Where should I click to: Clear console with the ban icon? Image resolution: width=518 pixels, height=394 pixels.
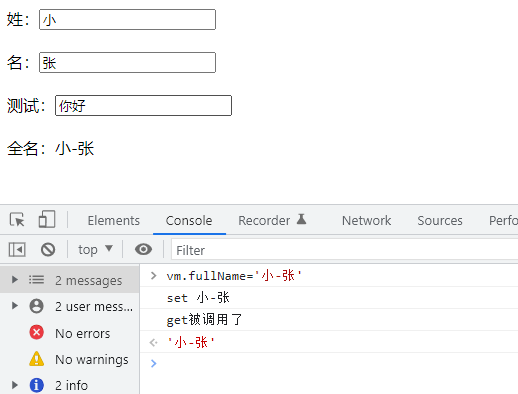48,249
